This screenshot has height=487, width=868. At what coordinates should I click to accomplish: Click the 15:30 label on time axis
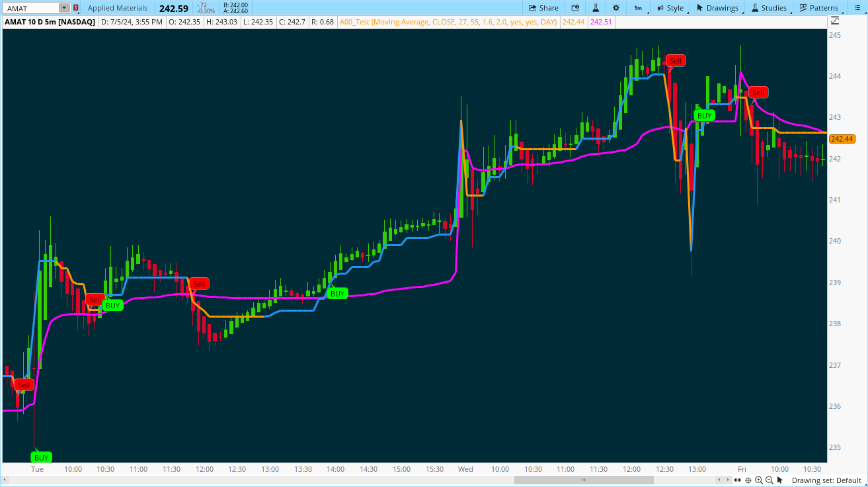pyautogui.click(x=434, y=469)
